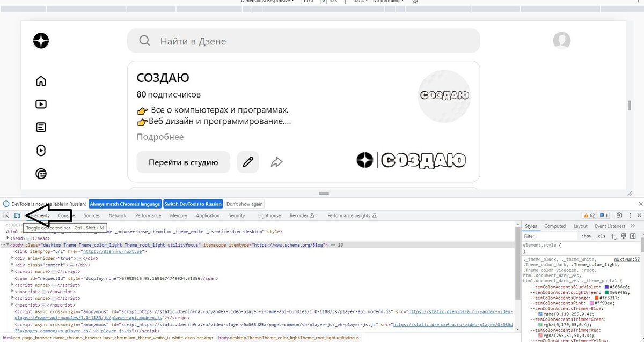This screenshot has width=644, height=342.
Task: Open rendering emulations paintbrush icon
Action: click(x=624, y=236)
